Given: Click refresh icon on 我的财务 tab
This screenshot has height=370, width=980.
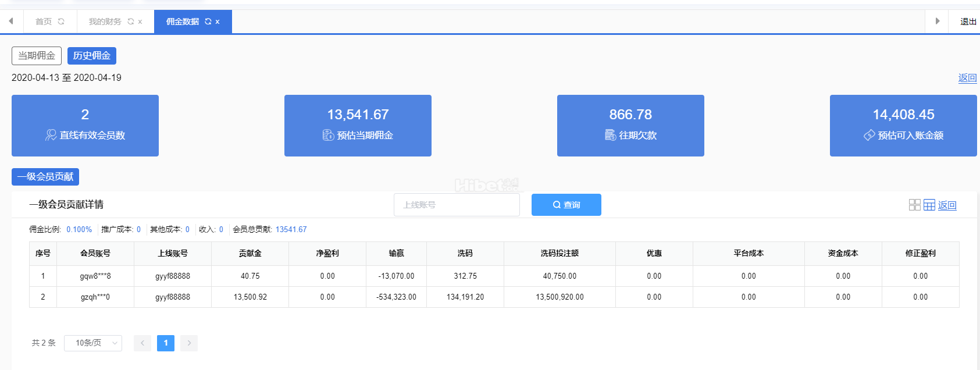Looking at the screenshot, I should (131, 22).
